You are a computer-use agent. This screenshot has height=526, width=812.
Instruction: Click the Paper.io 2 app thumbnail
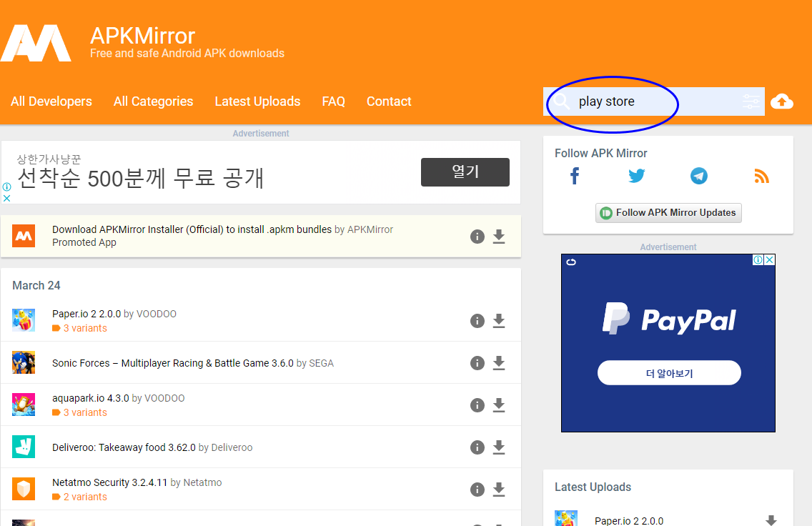click(24, 320)
